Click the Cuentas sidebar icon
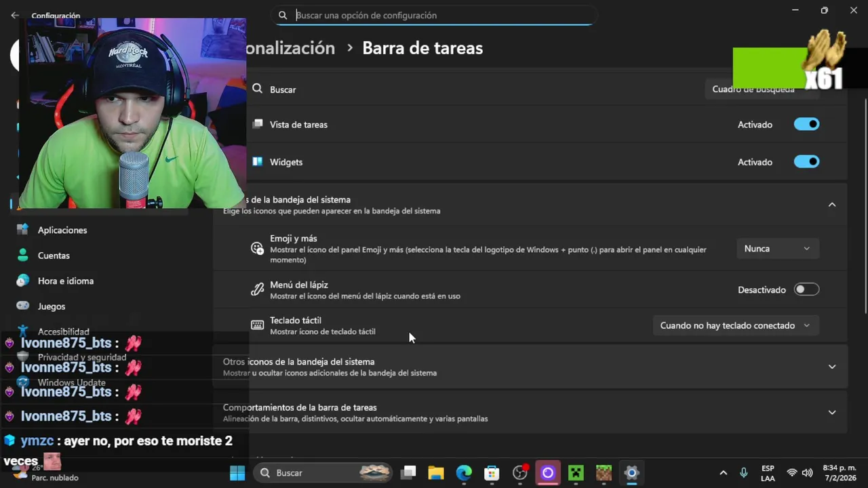Screen dimensions: 868x488 click(22, 255)
